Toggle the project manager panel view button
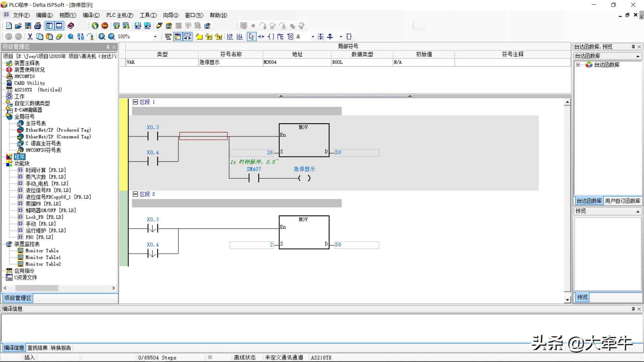This screenshot has height=362, width=644. [x=49, y=26]
